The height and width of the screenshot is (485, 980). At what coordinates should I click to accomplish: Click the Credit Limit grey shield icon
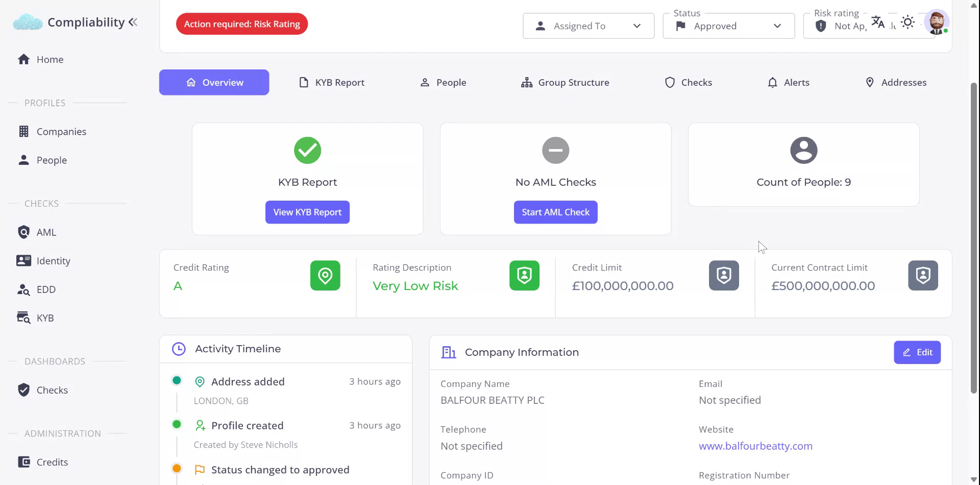[724, 276]
